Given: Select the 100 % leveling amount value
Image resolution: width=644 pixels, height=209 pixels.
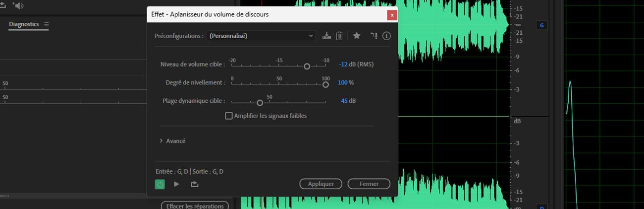Looking at the screenshot, I should coord(343,83).
